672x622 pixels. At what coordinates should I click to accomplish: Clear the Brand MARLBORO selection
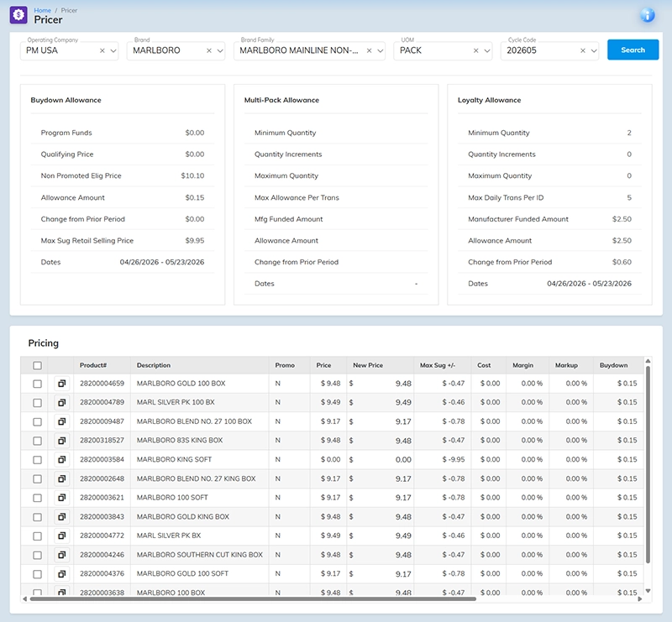208,50
